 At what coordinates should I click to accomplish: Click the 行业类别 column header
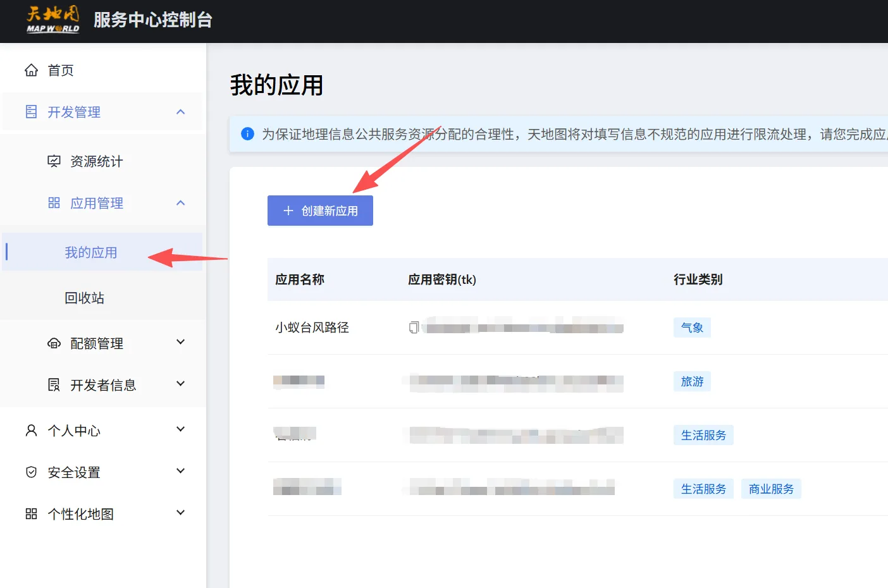[698, 279]
